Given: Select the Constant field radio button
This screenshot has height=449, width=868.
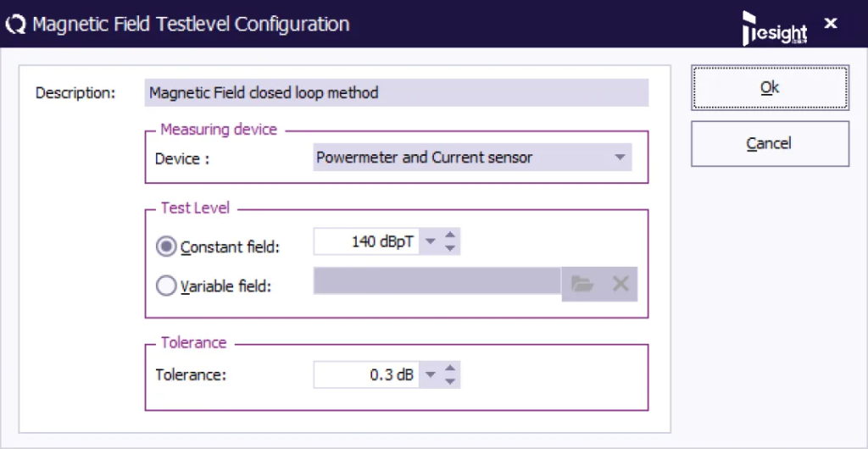Looking at the screenshot, I should [x=166, y=246].
